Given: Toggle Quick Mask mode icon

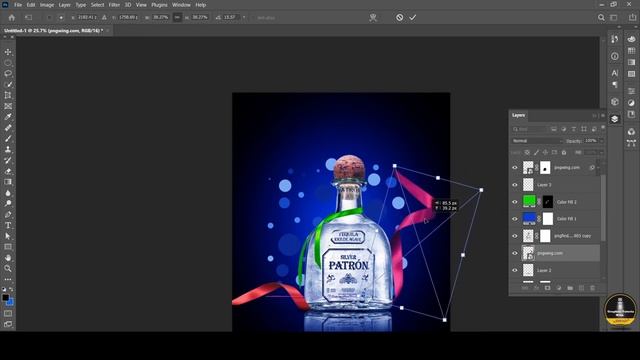Looking at the screenshot, I should tap(8, 313).
